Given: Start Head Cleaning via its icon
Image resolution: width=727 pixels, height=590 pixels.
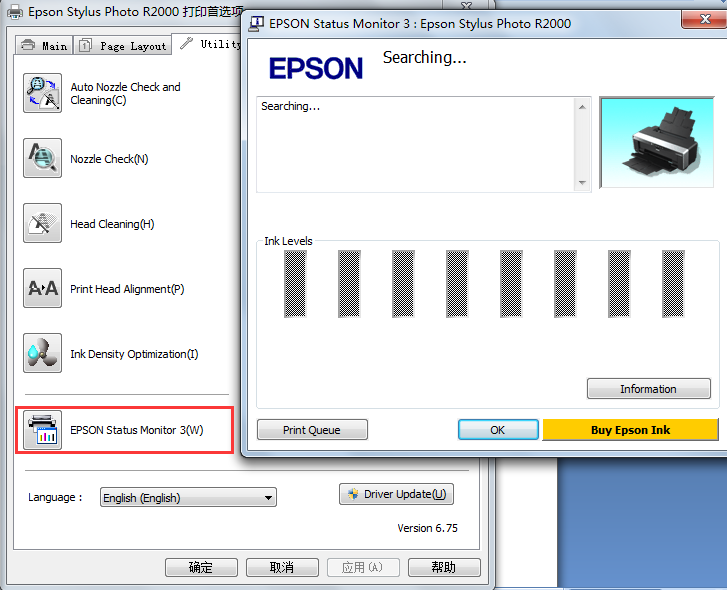Looking at the screenshot, I should (42, 223).
